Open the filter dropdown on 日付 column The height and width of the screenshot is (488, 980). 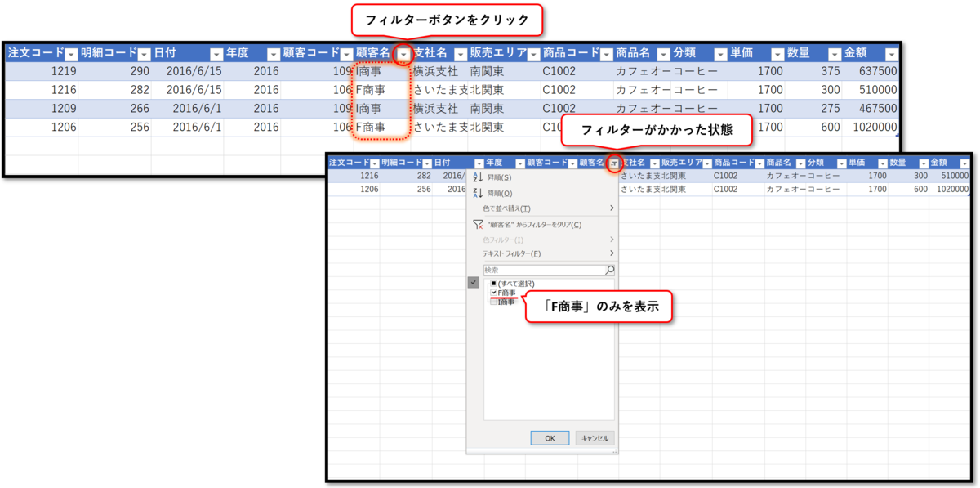click(x=217, y=54)
